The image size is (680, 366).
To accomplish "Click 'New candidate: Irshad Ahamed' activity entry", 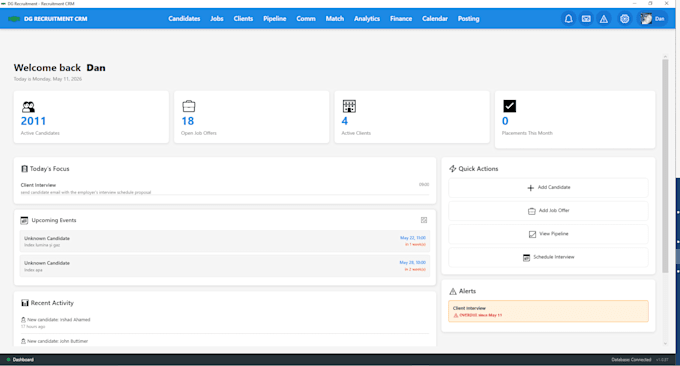I will 225,323.
